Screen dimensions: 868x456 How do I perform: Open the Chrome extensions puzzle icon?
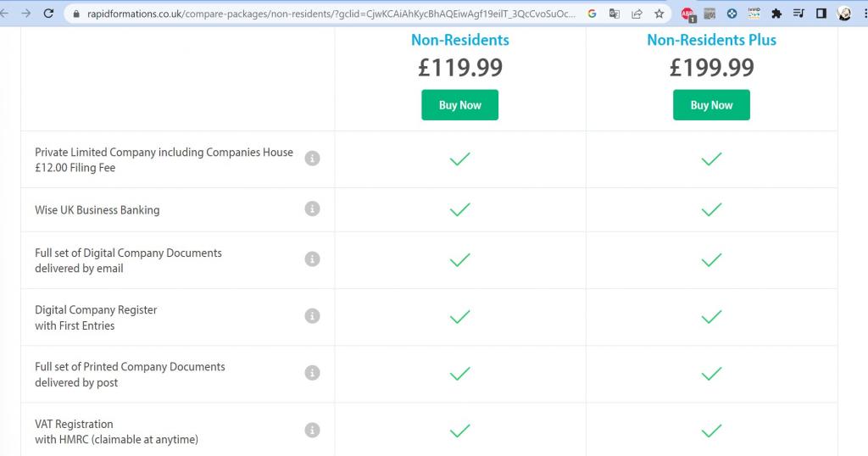(776, 14)
